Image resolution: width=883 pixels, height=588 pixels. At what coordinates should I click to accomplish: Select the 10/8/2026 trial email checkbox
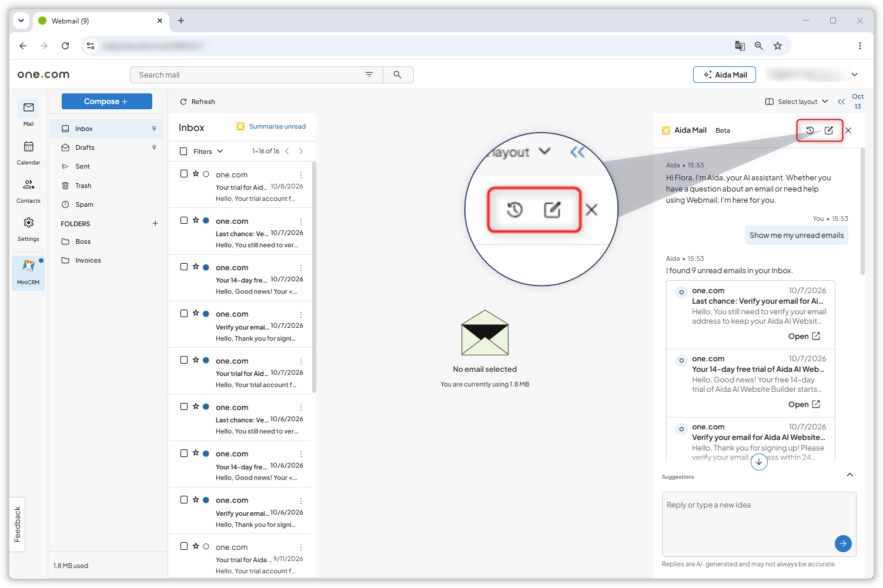[x=184, y=174]
